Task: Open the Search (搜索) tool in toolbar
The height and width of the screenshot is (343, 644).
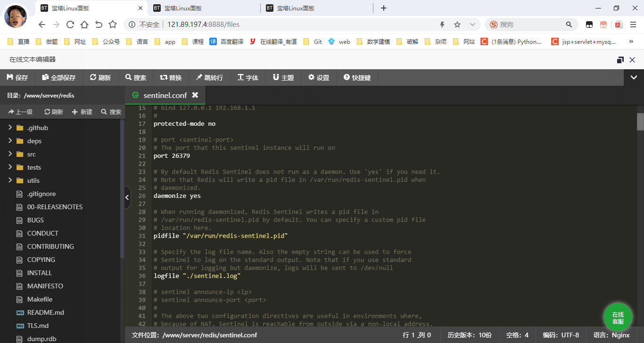Action: [136, 78]
